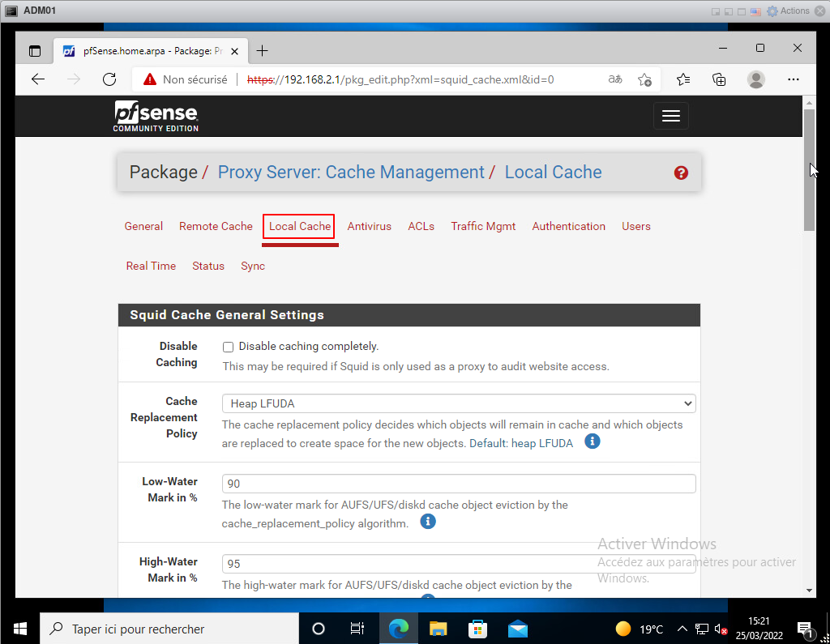Click the pfSense Community Edition logo
830x644 pixels.
coord(156,116)
